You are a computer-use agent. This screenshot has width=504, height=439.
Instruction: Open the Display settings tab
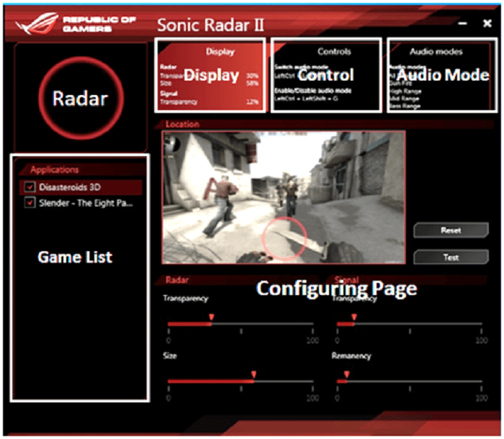[x=210, y=75]
